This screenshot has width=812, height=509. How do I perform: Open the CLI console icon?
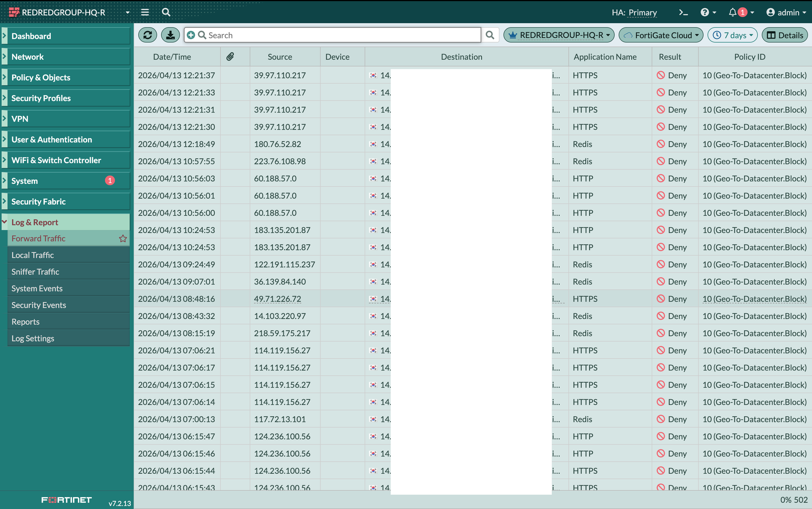683,13
